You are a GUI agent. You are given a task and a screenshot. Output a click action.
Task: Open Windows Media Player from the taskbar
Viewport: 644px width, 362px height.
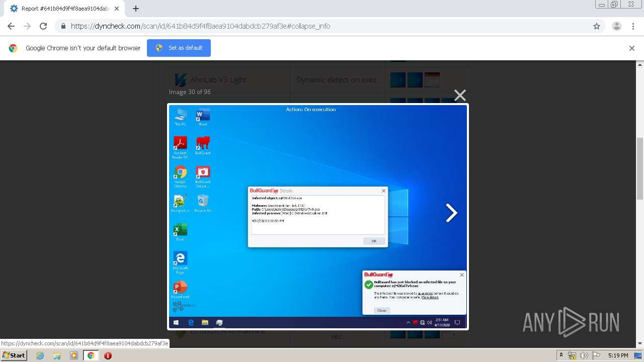coord(74,355)
